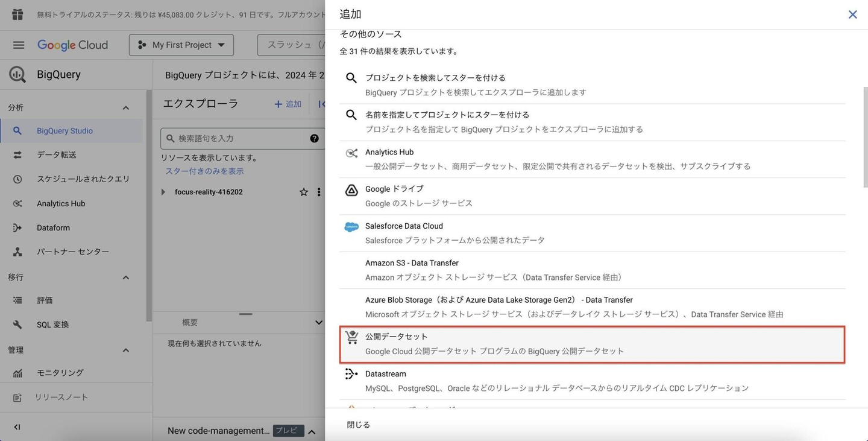Select Amazon S3 - Data Transfer source
The height and width of the screenshot is (441, 868).
pyautogui.click(x=593, y=270)
